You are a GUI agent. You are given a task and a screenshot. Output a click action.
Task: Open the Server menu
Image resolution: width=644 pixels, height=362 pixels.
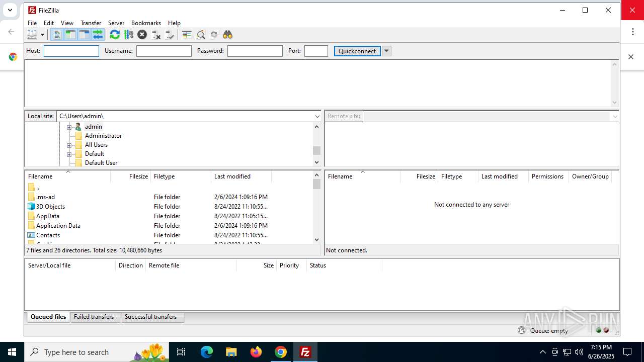116,23
